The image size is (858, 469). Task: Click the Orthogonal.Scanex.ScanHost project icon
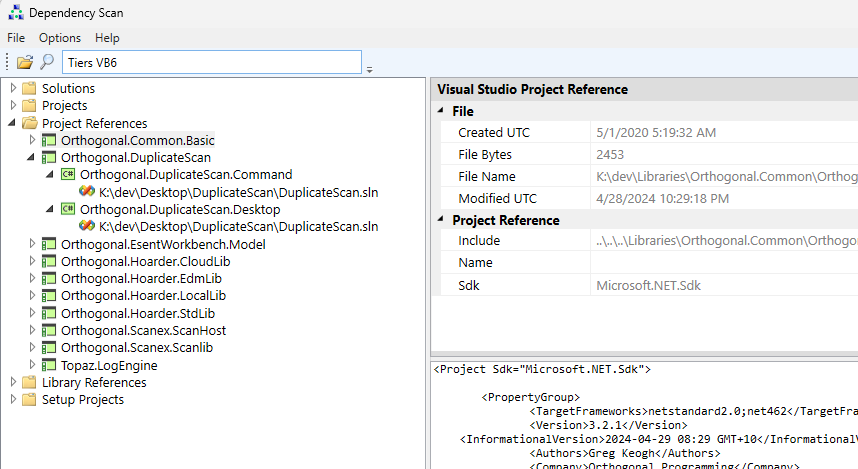click(x=49, y=331)
